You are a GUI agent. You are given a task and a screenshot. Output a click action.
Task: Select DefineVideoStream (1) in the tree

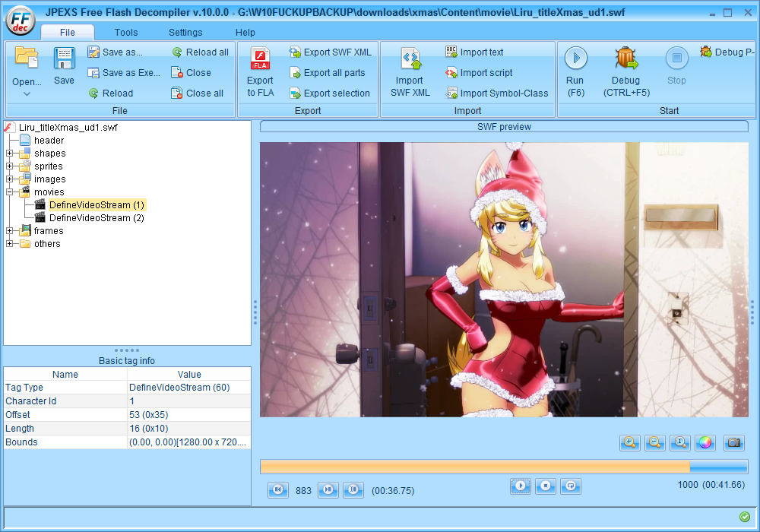tap(97, 205)
